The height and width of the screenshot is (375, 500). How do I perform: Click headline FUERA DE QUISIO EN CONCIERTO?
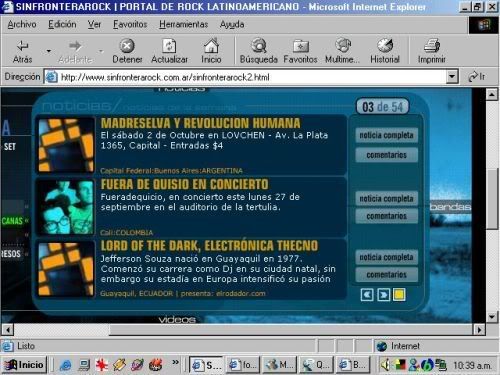tap(184, 184)
